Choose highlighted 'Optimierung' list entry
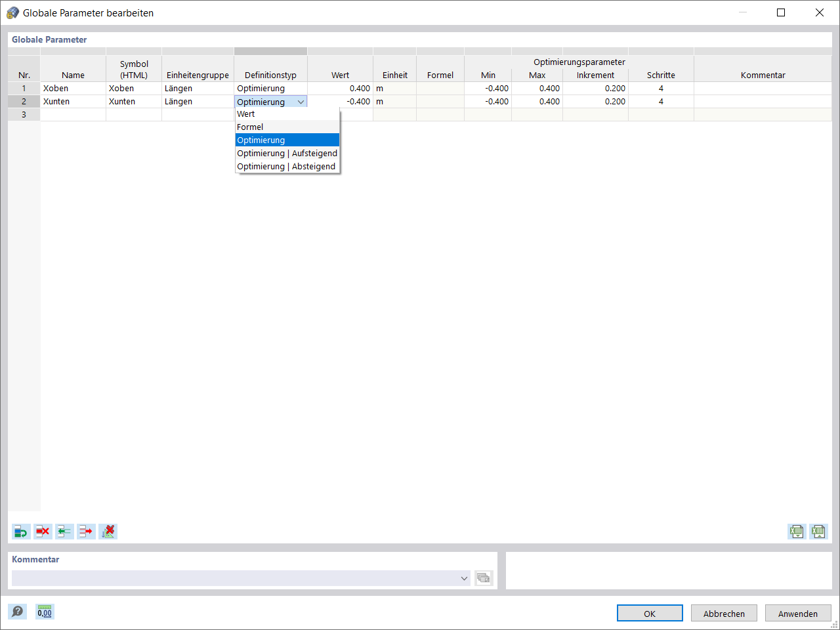The image size is (840, 630). [287, 140]
